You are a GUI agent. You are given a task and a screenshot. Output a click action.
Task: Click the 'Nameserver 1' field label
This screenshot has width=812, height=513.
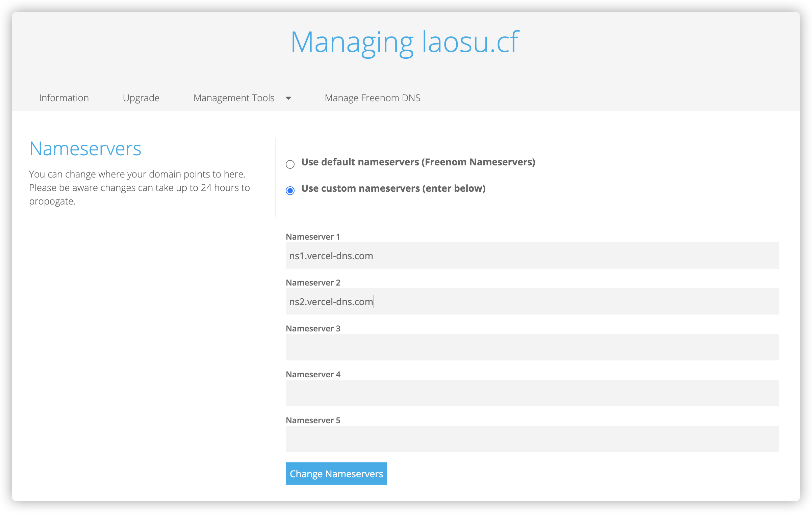(x=313, y=237)
